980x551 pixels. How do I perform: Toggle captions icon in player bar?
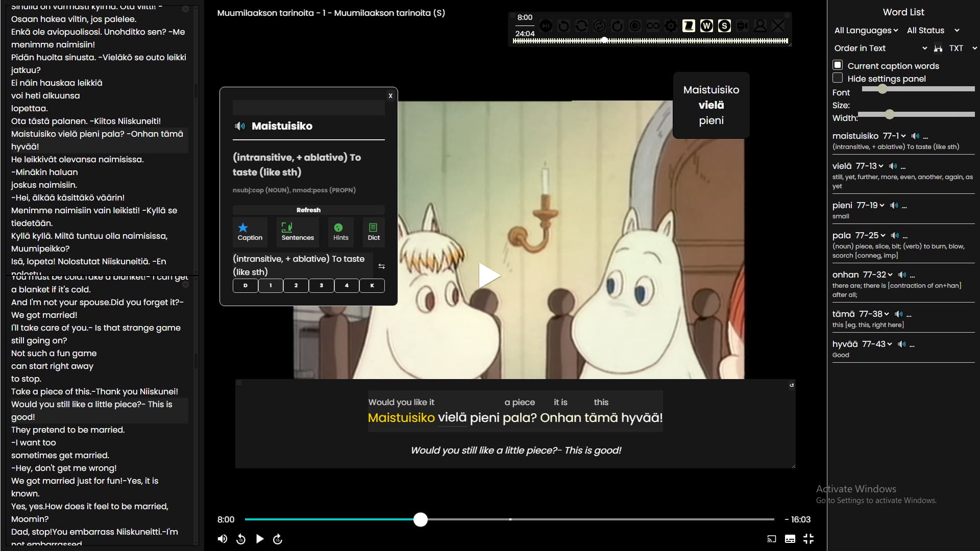(790, 539)
